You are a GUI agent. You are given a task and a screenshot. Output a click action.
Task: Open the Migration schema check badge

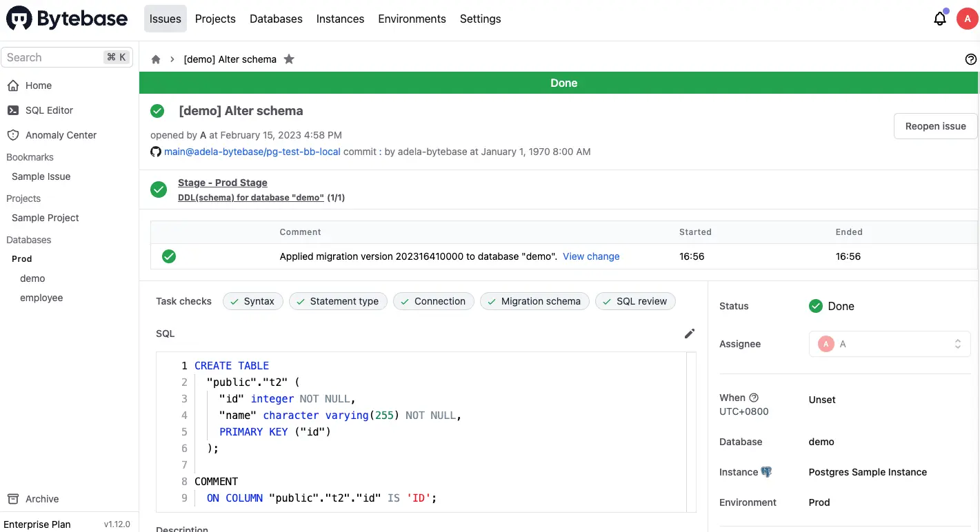click(534, 301)
